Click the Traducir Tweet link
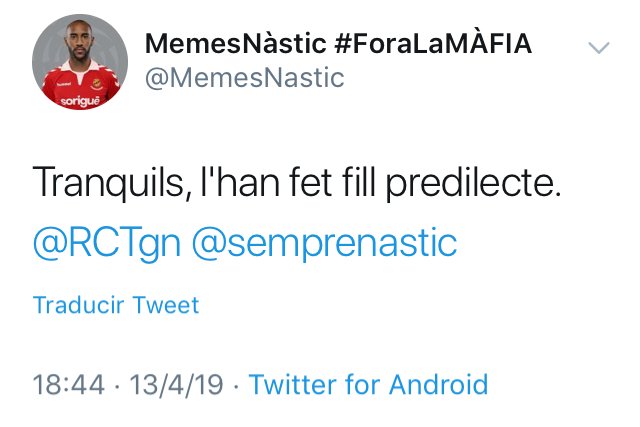Screen dimensions: 640x427 [x=116, y=305]
